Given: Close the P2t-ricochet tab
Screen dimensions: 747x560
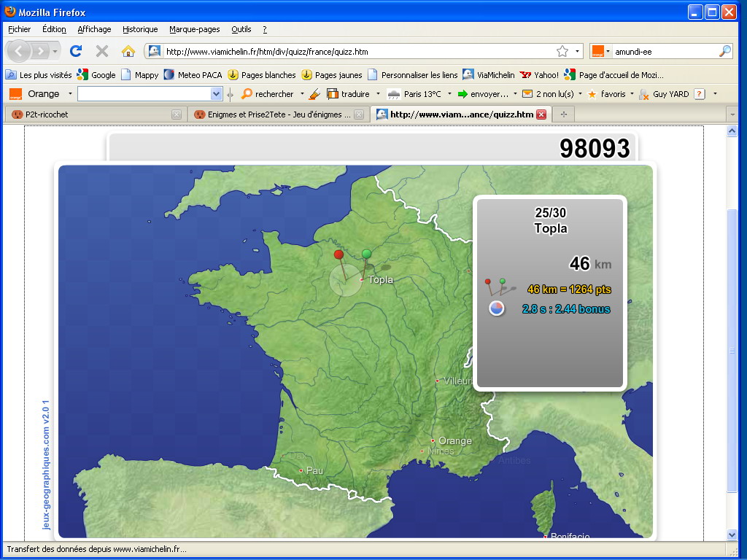Looking at the screenshot, I should tap(176, 114).
